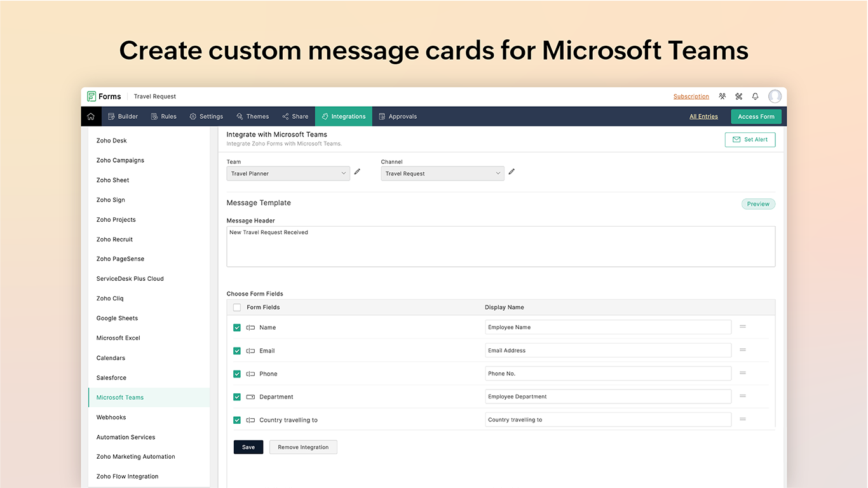This screenshot has width=868, height=488.
Task: Edit the Team with the pencil icon
Action: (357, 172)
